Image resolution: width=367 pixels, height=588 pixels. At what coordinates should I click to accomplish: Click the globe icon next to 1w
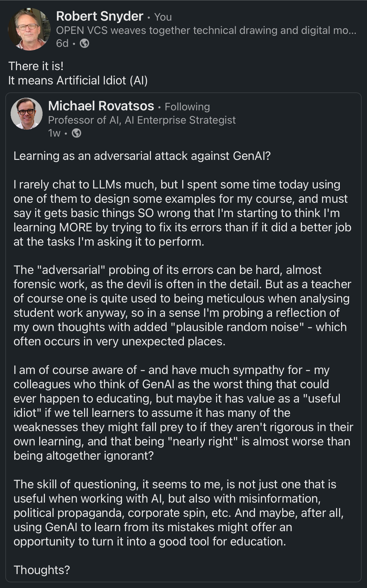click(x=76, y=133)
